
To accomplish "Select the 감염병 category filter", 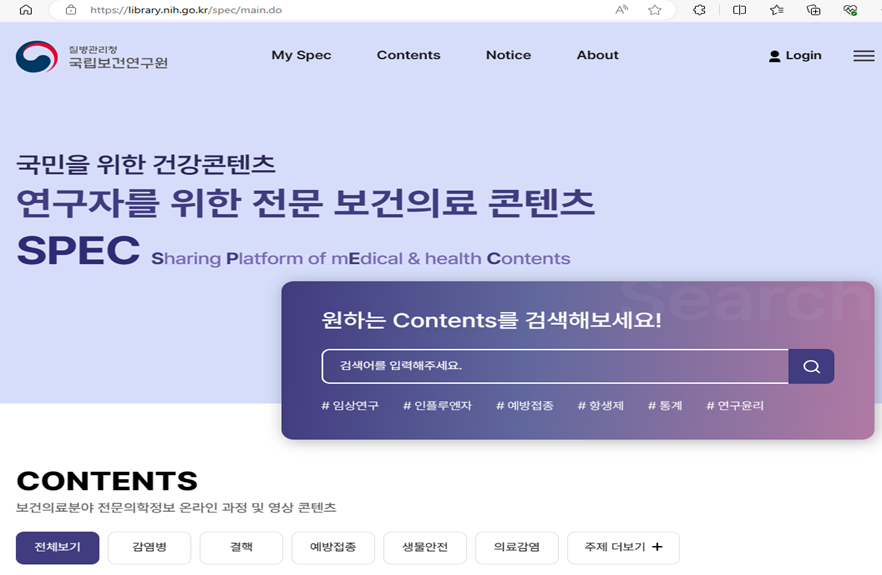I will pyautogui.click(x=149, y=547).
